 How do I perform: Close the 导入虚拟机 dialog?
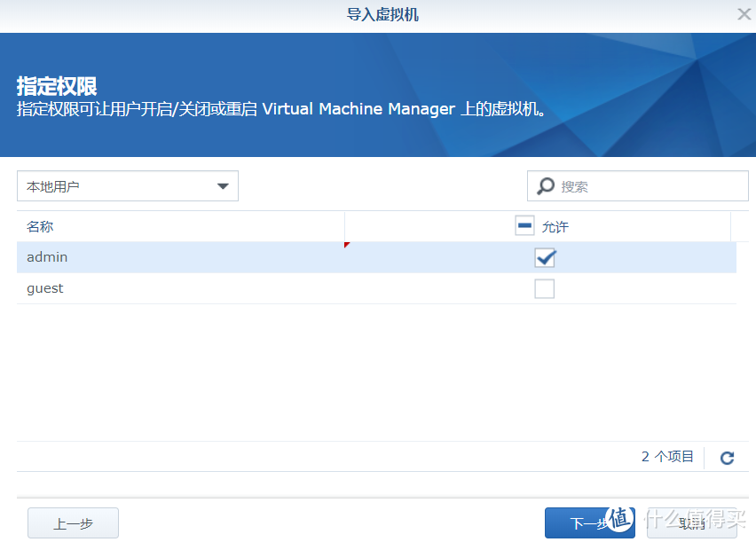tap(744, 14)
